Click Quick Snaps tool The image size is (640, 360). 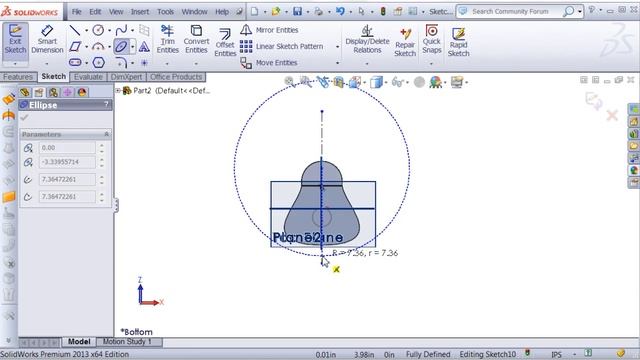point(431,39)
